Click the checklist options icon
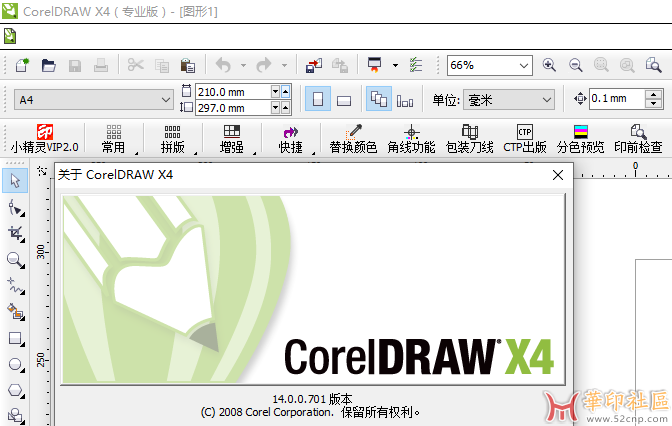Screen dimensions: 672x426 (415, 65)
